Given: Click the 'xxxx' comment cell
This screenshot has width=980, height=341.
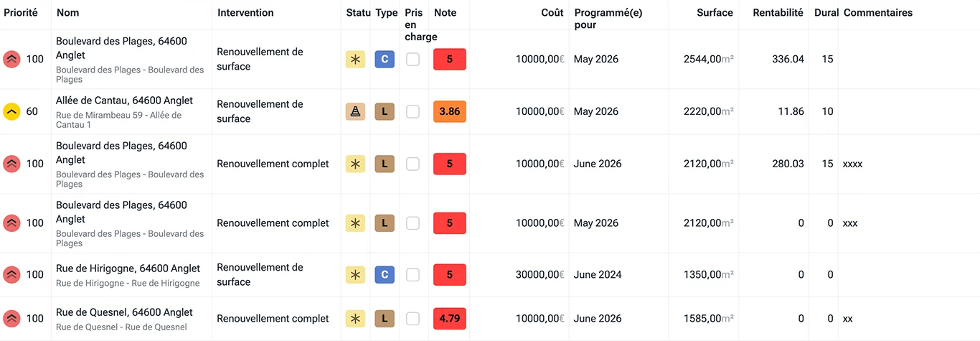Looking at the screenshot, I should click(852, 164).
